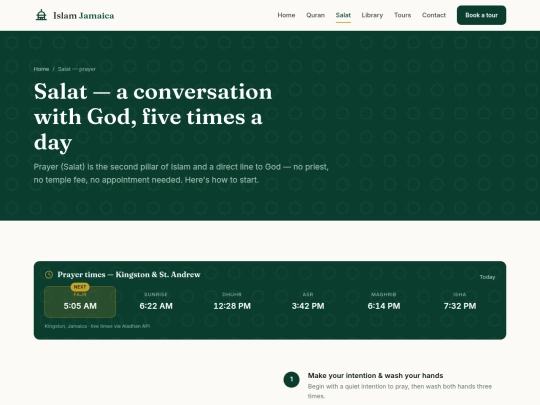The width and height of the screenshot is (540, 405).
Task: Click the step 1 number badge
Action: click(291, 380)
